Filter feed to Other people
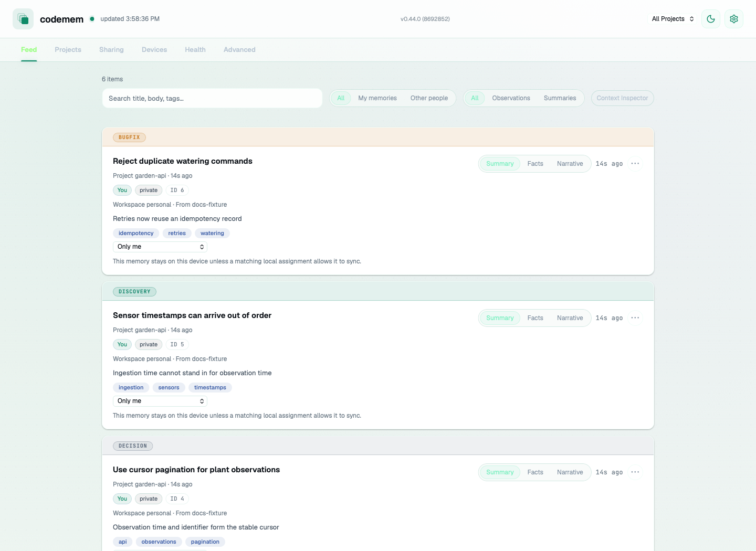 click(429, 98)
